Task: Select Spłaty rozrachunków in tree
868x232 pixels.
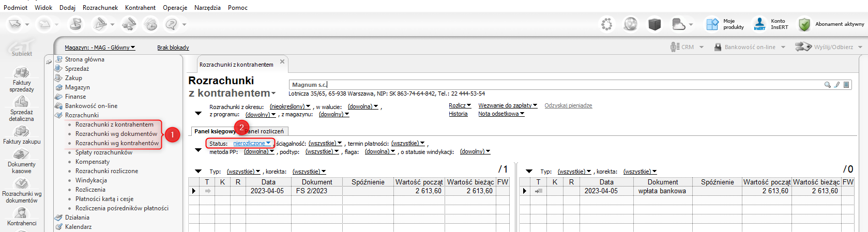Action: pos(104,152)
